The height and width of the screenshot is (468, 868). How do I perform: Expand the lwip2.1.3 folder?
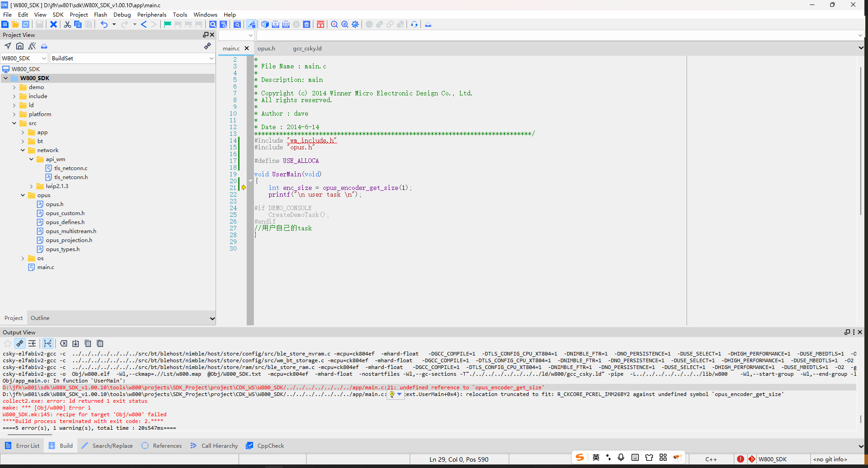(x=32, y=186)
